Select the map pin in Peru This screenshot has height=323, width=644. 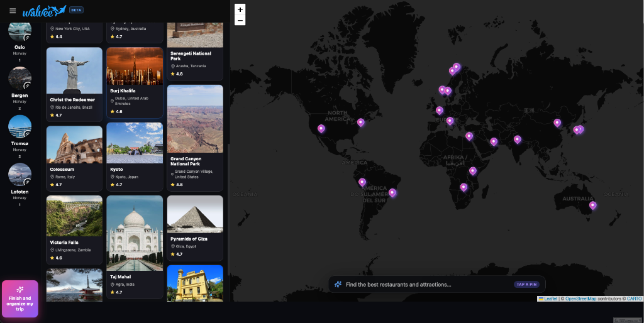(362, 182)
